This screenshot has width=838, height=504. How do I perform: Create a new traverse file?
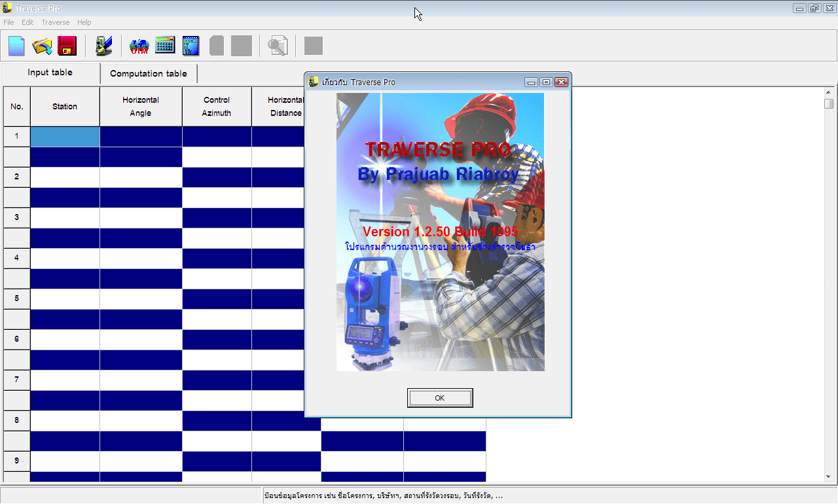[17, 46]
